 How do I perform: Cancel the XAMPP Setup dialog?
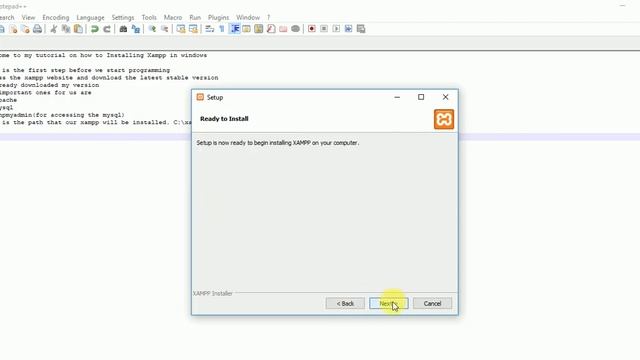(x=432, y=304)
